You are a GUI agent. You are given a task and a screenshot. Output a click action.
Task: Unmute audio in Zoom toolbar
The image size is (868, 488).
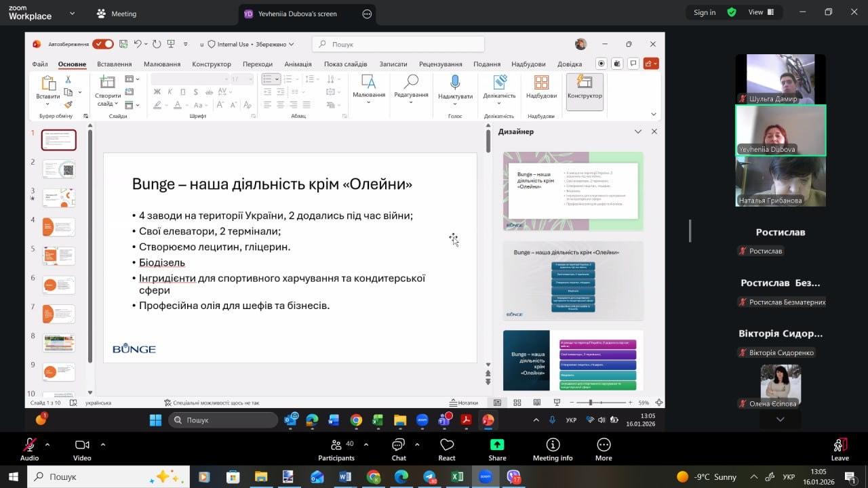tap(29, 449)
